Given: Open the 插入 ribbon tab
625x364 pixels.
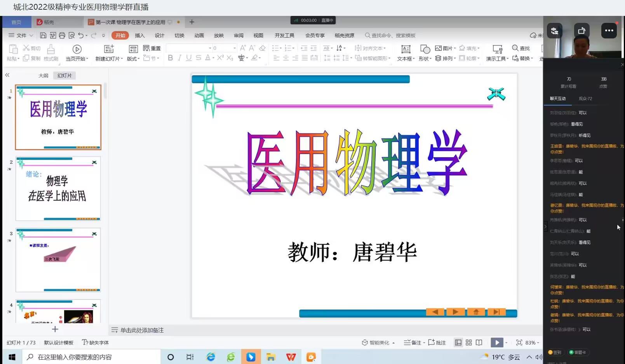Looking at the screenshot, I should 139,35.
